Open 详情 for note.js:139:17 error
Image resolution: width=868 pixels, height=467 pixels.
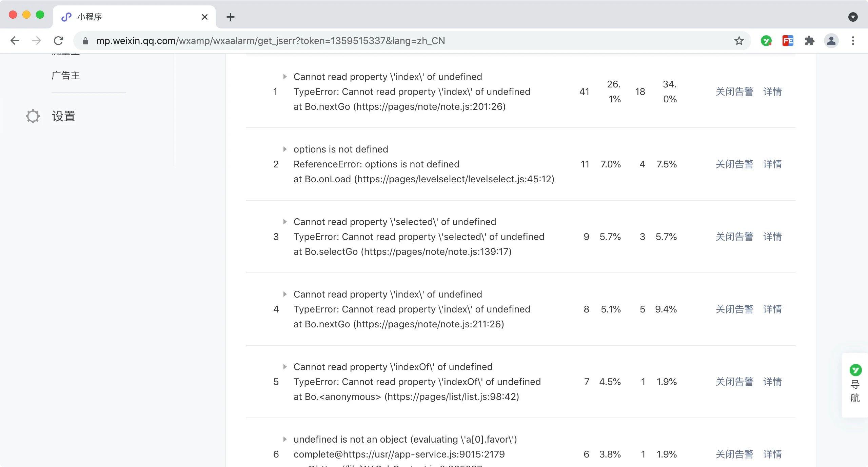click(x=772, y=237)
